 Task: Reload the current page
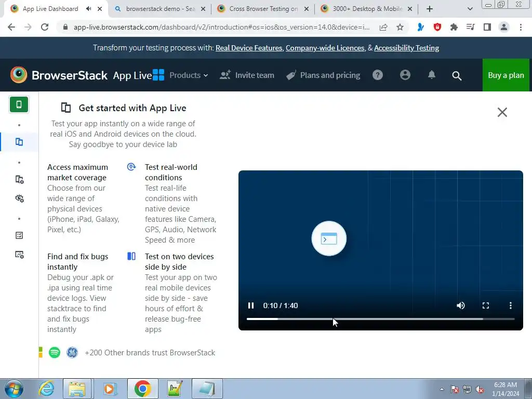45,27
